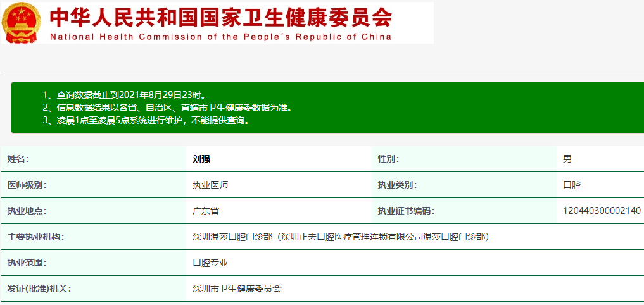This screenshot has height=305, width=644.
Task: Select the name value 刘强
Action: tap(201, 159)
